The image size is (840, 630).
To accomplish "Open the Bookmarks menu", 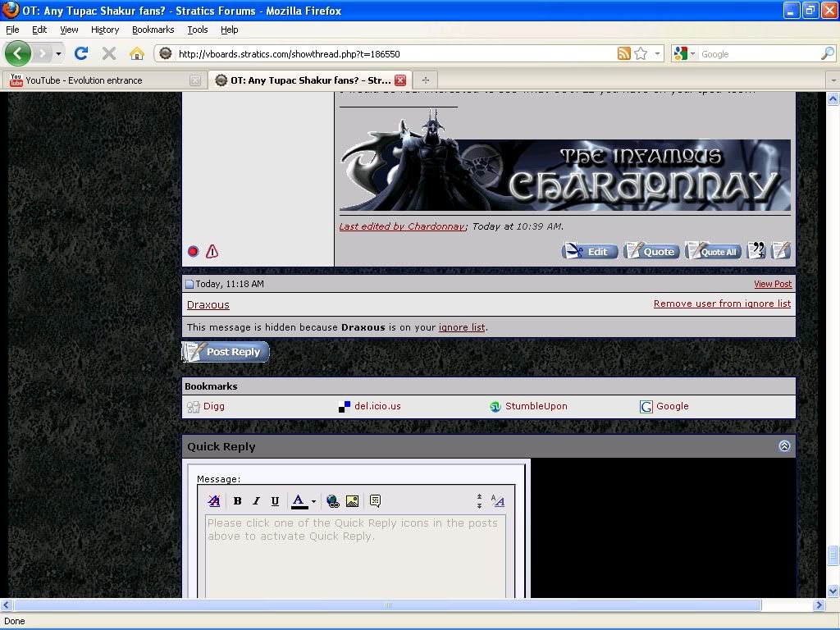I will coord(153,30).
